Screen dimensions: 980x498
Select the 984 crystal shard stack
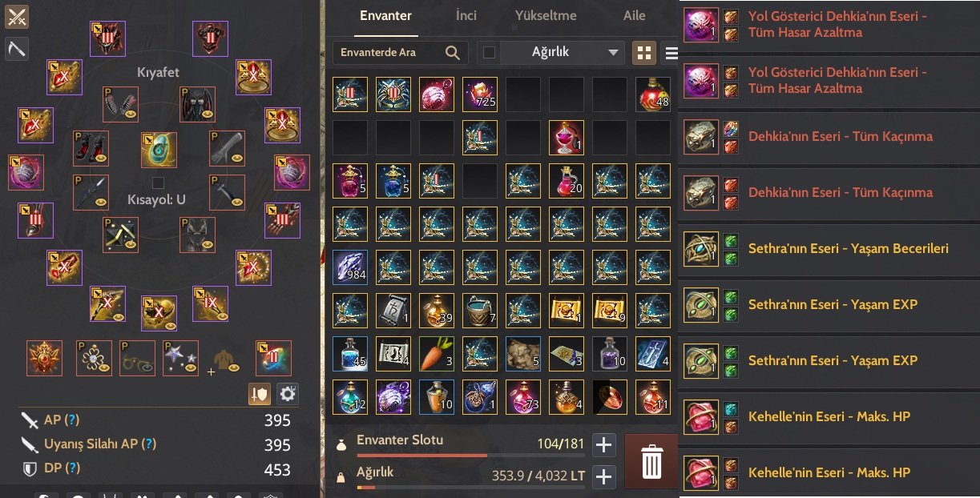pos(350,267)
